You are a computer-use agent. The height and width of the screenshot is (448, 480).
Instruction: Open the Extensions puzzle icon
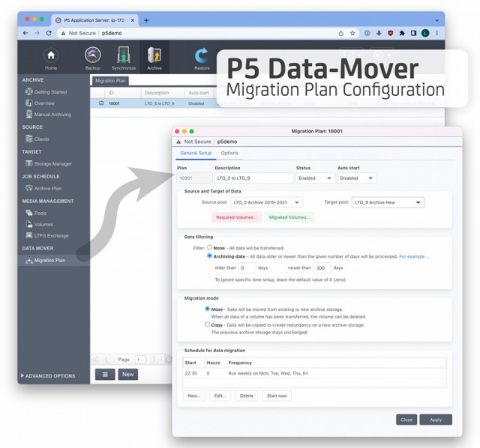402,33
